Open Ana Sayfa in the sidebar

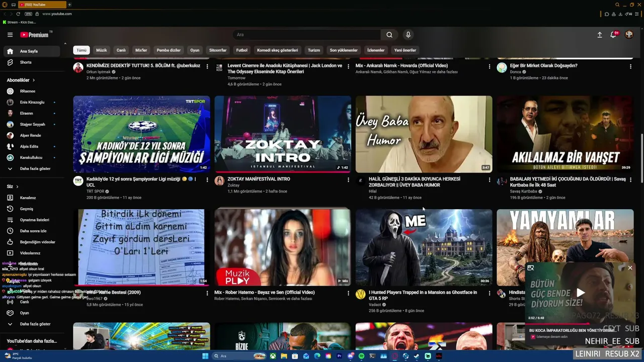pyautogui.click(x=32, y=51)
